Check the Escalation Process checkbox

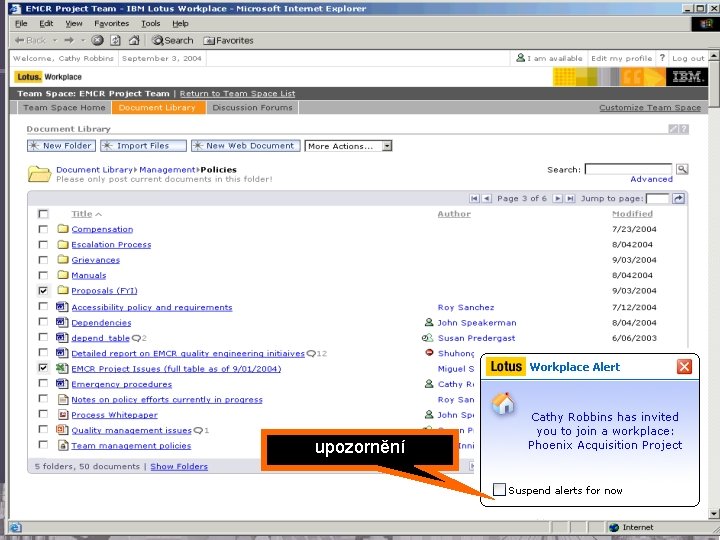(43, 244)
